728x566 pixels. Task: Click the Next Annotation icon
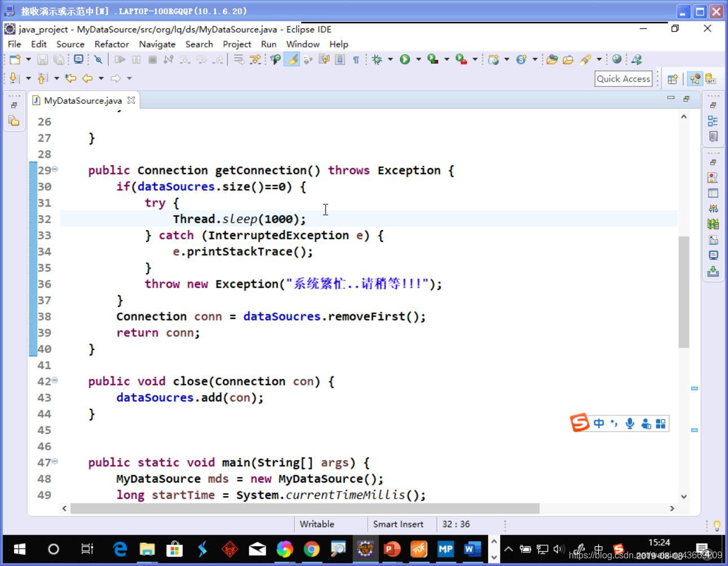tap(15, 78)
